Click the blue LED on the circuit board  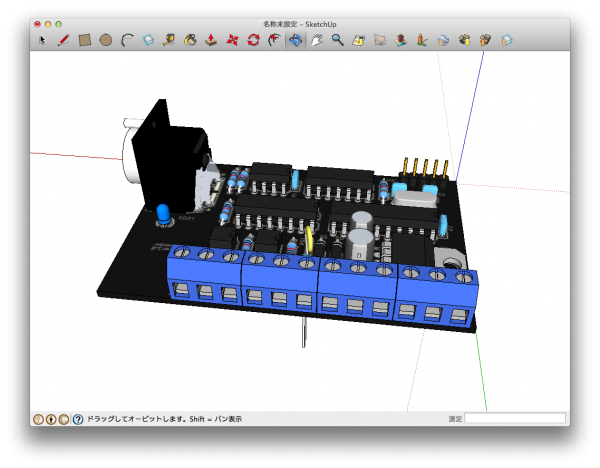pos(162,213)
